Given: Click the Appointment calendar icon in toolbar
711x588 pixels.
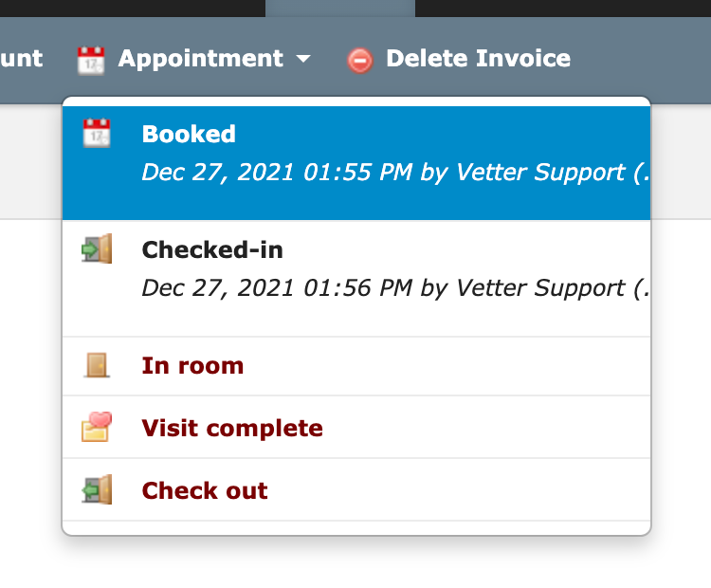Looking at the screenshot, I should (91, 60).
